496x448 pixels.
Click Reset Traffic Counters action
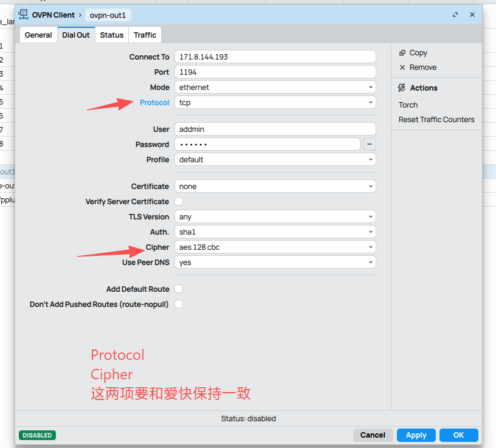436,120
